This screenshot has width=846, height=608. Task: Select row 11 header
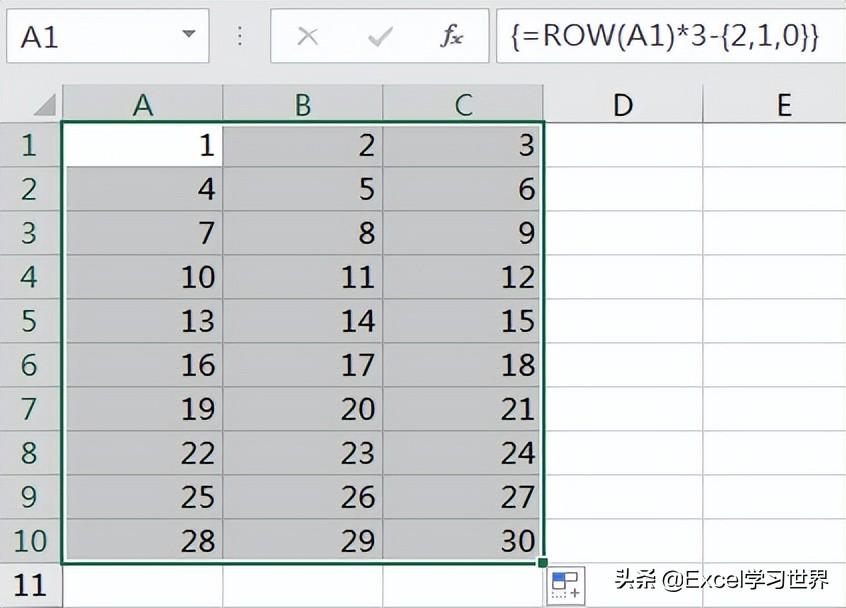click(x=29, y=584)
